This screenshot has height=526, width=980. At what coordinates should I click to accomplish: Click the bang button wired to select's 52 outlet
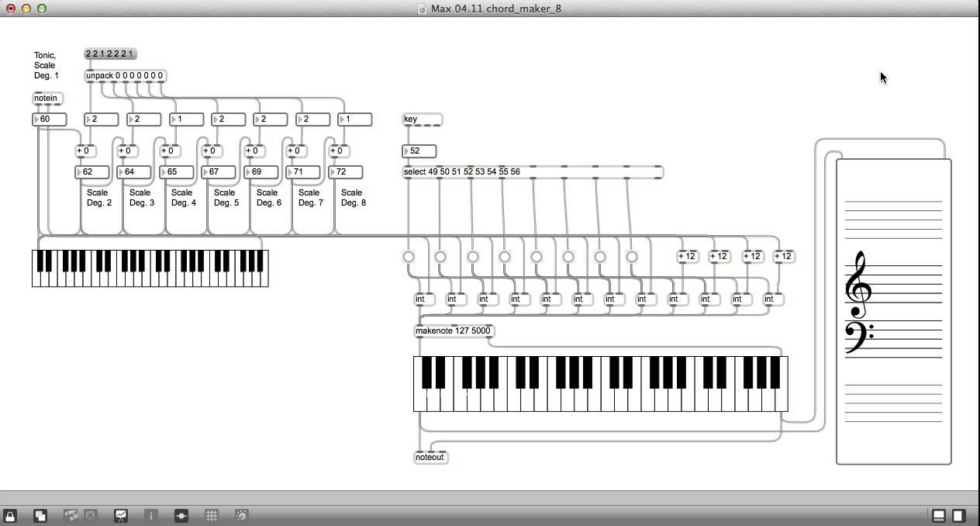pyautogui.click(x=505, y=257)
